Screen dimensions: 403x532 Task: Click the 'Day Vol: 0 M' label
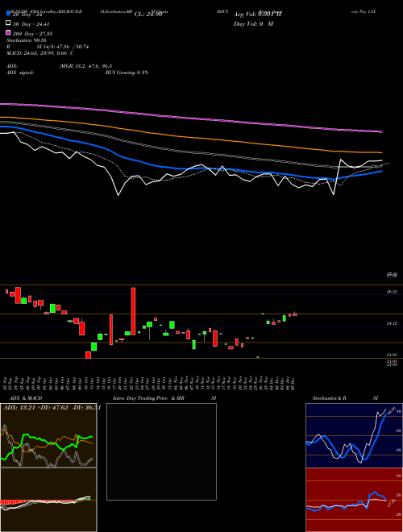[253, 23]
